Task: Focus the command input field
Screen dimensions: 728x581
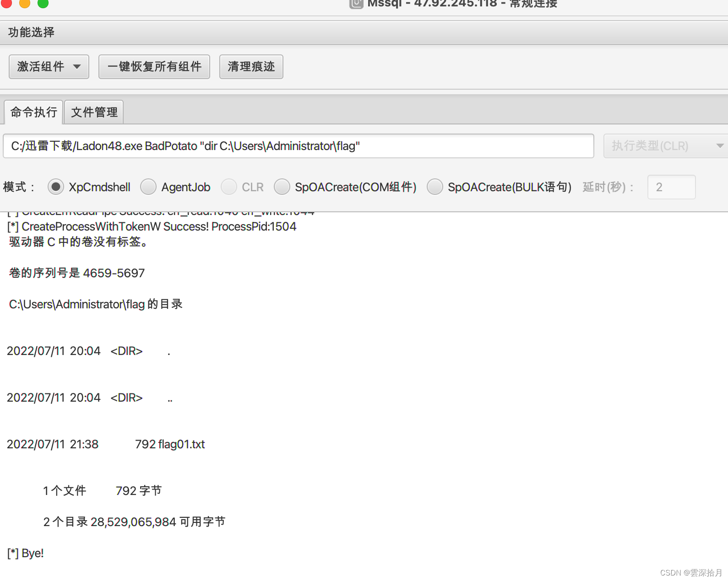Action: pyautogui.click(x=299, y=146)
